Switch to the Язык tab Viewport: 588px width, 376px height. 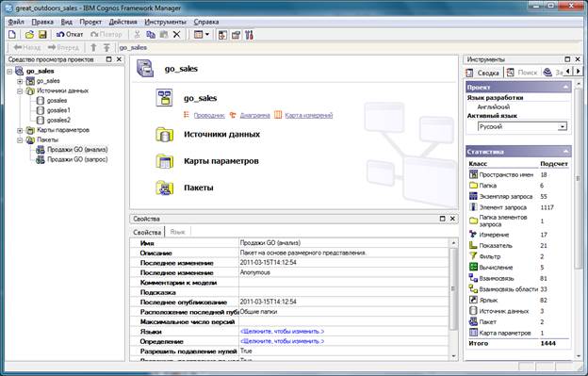click(x=177, y=232)
